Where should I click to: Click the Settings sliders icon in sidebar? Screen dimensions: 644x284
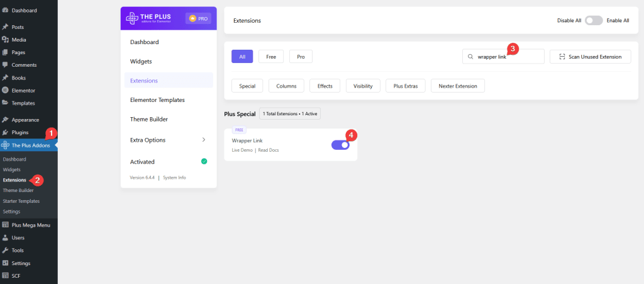pyautogui.click(x=5, y=263)
